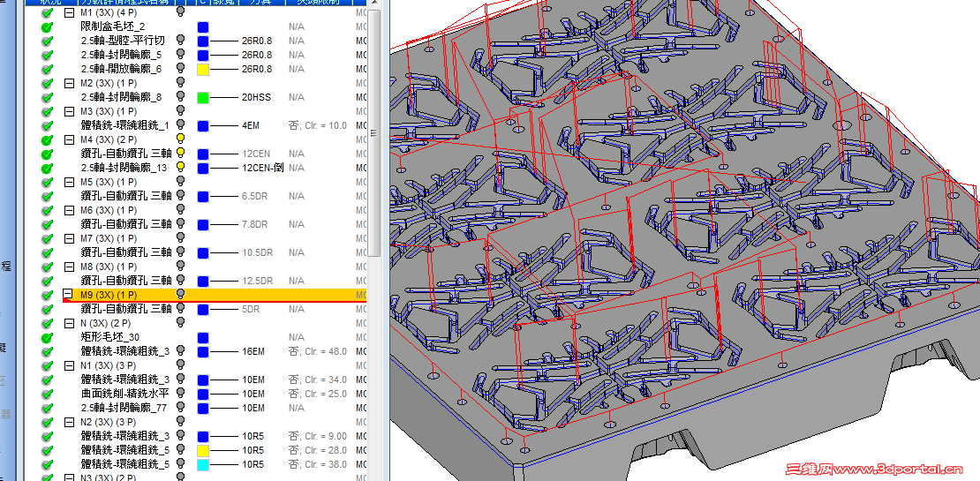
Task: Click cutter name 26R0.8 on 型腔-平行切 row
Action: (257, 41)
